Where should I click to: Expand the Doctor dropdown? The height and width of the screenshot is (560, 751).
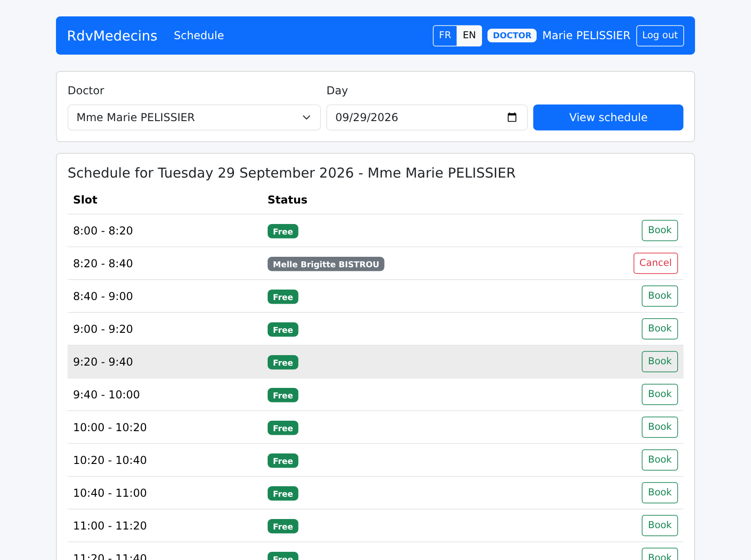point(194,117)
